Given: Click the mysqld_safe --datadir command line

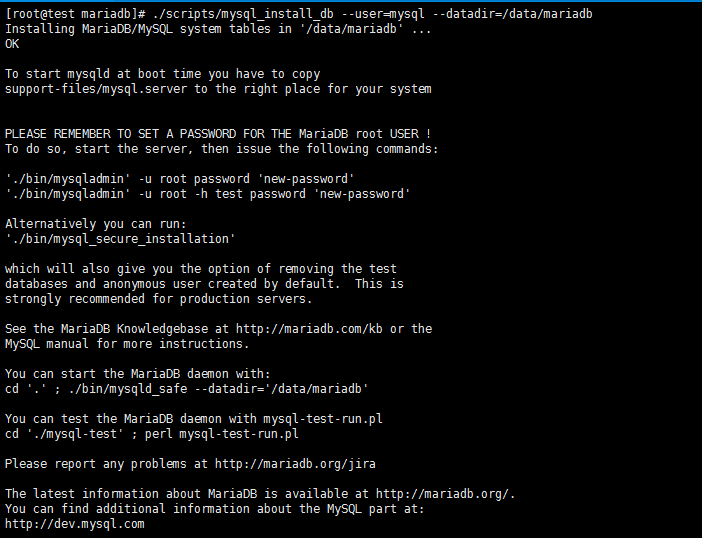Looking at the screenshot, I should pos(187,389).
